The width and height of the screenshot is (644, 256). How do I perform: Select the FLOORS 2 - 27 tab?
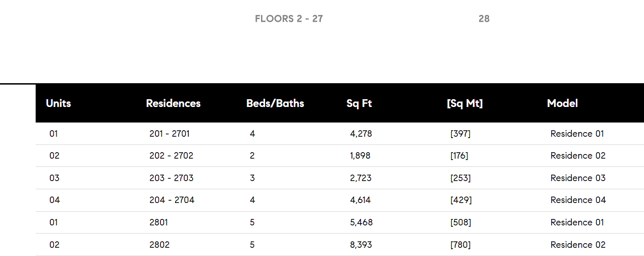(289, 19)
